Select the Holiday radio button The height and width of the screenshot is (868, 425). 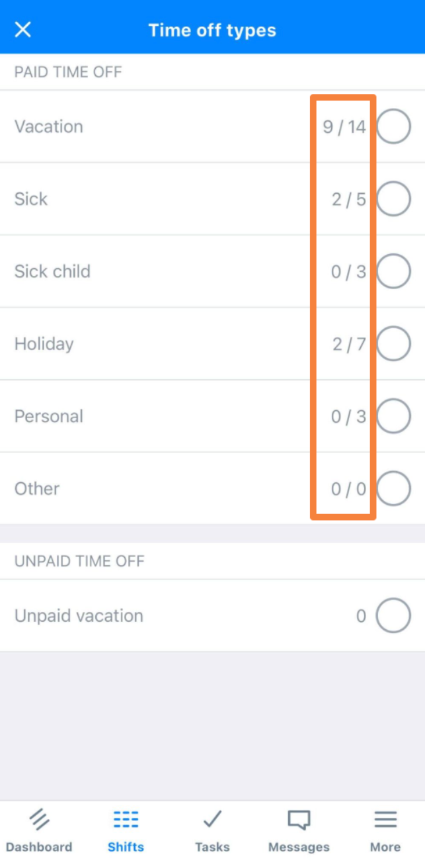[393, 344]
